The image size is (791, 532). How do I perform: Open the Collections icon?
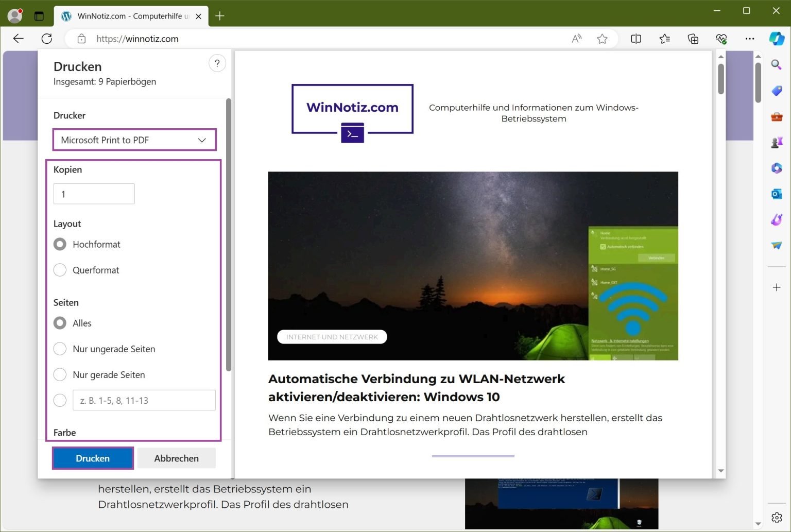(693, 39)
